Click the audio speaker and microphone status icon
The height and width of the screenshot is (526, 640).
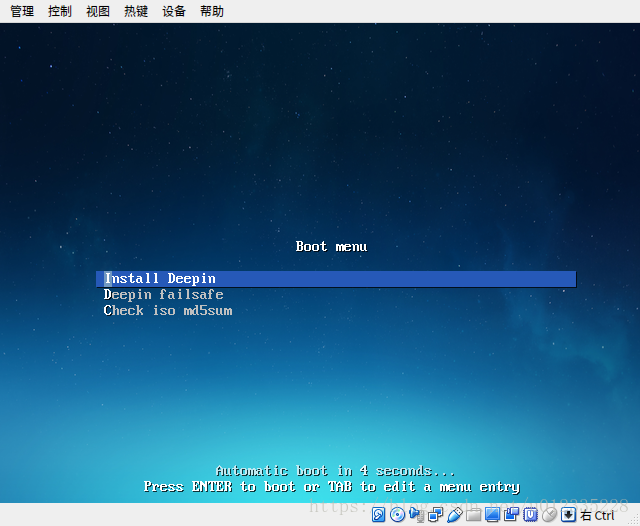pos(416,515)
